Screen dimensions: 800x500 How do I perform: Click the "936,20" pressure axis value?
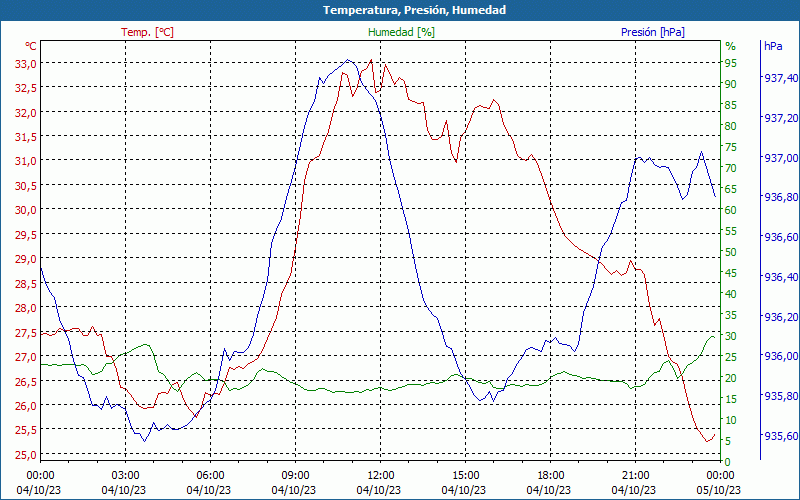(x=780, y=317)
